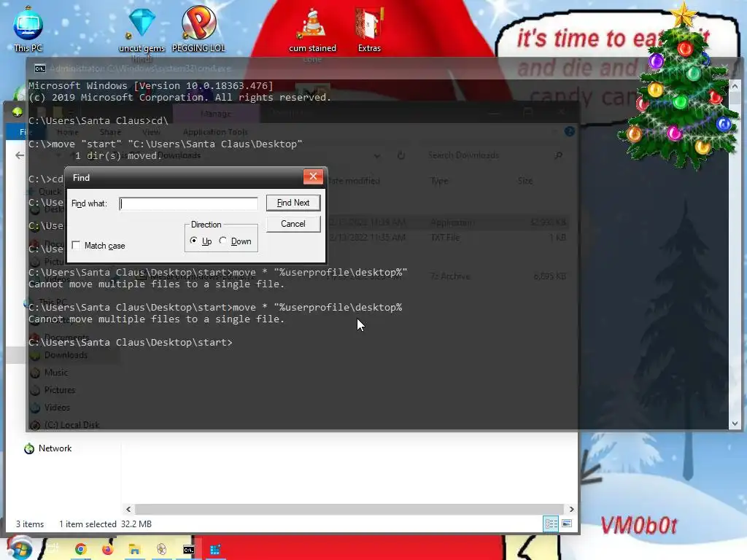747x560 pixels.
Task: Open the This PC desktop icon
Action: click(x=28, y=29)
